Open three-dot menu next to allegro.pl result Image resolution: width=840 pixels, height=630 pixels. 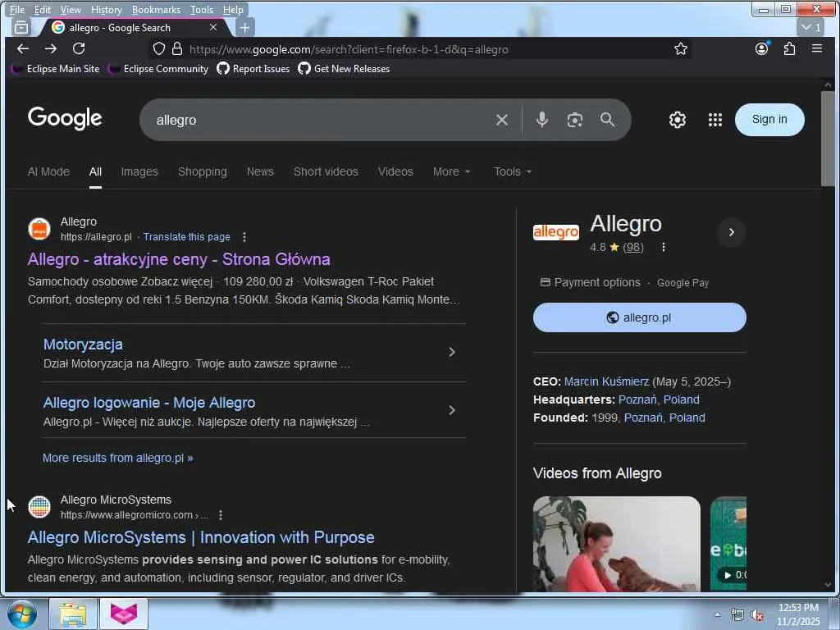tap(244, 237)
